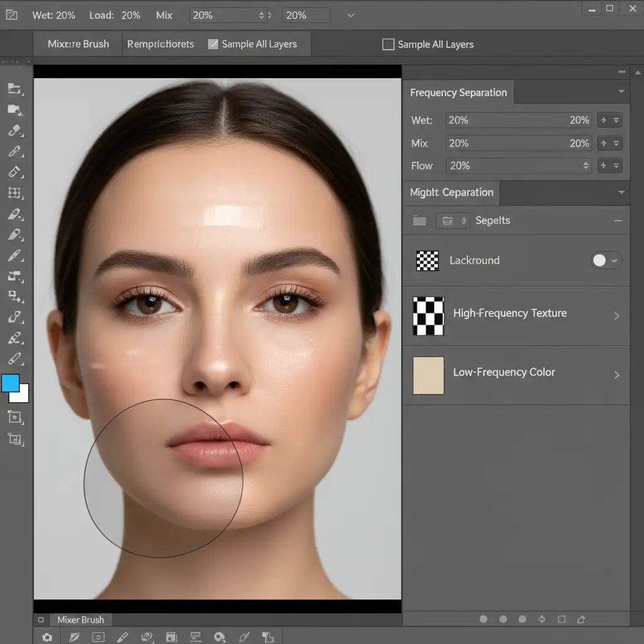
Task: Select the topmost tool in the left toolbar
Action: 14,89
